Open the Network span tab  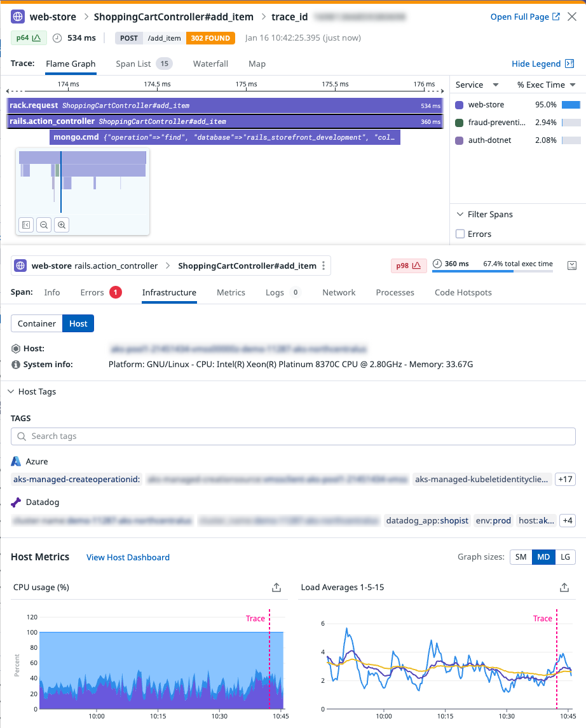coord(339,292)
